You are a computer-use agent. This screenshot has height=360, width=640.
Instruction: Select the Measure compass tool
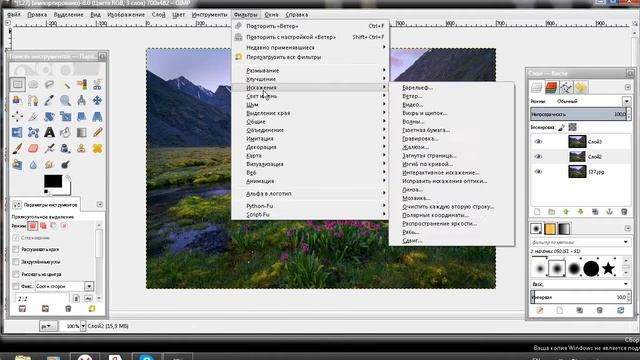point(81,100)
